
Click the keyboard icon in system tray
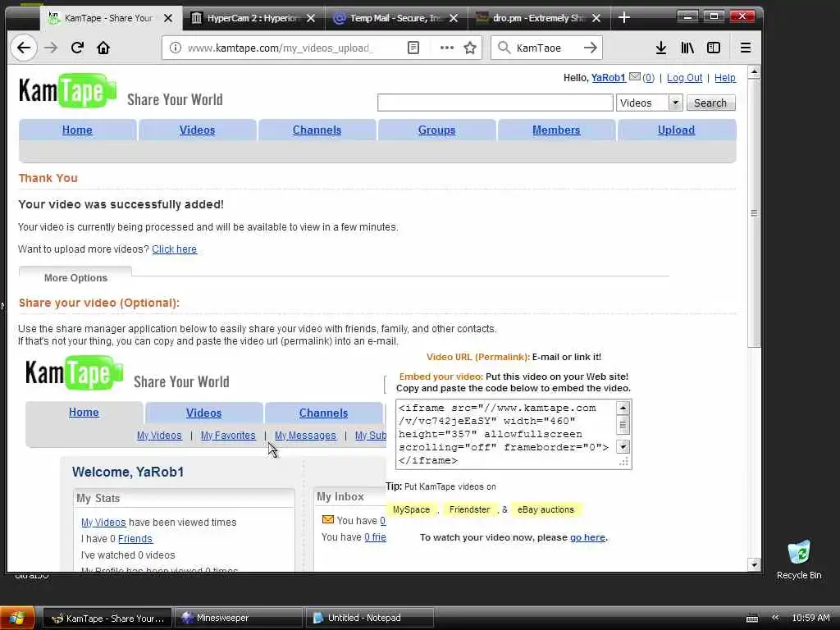[752, 619]
